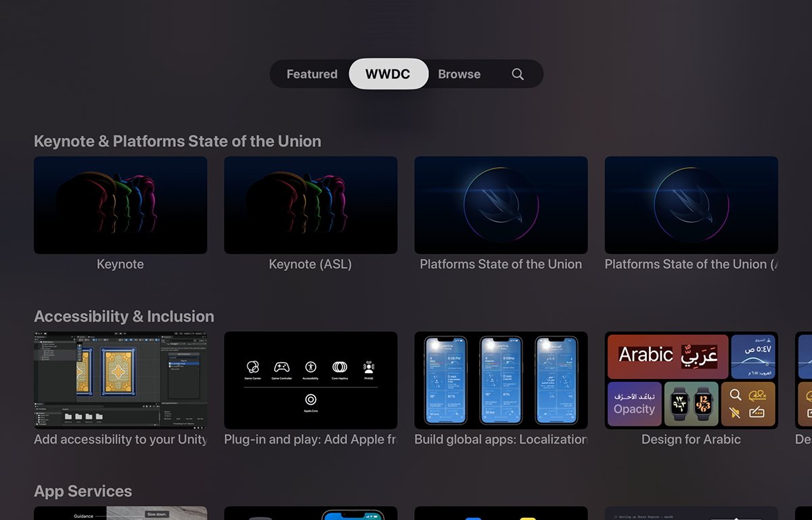Open the partially cut-off Platforms State of the Union thumbnail
The height and width of the screenshot is (520, 812).
[x=691, y=205]
